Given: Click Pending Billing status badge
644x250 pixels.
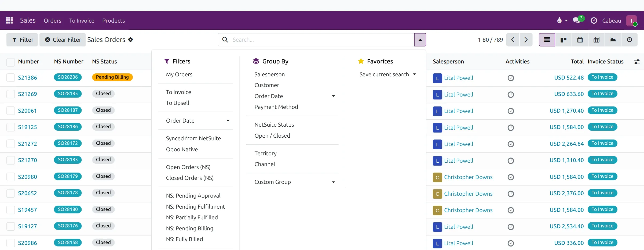Looking at the screenshot, I should [x=112, y=77].
